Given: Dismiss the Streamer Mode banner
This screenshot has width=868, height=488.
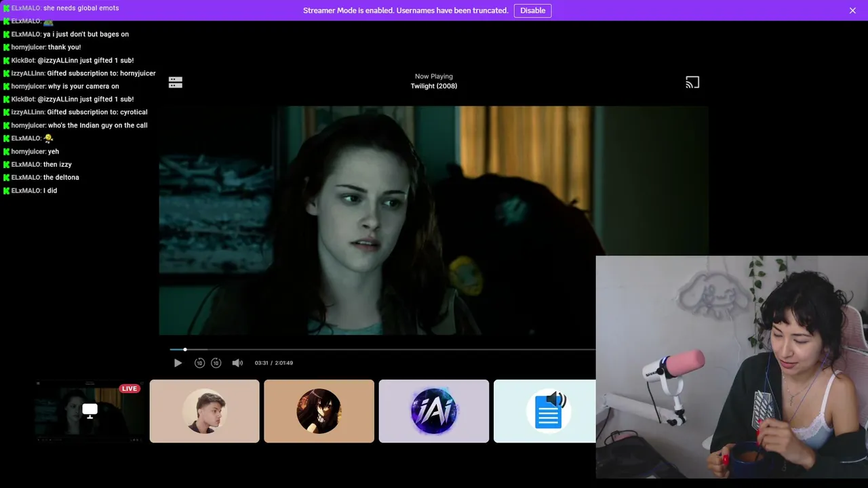Looking at the screenshot, I should [x=852, y=10].
